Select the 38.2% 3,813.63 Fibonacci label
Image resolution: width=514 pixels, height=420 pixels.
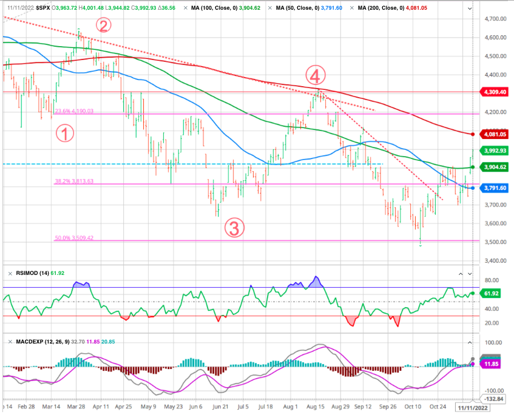pyautogui.click(x=74, y=181)
